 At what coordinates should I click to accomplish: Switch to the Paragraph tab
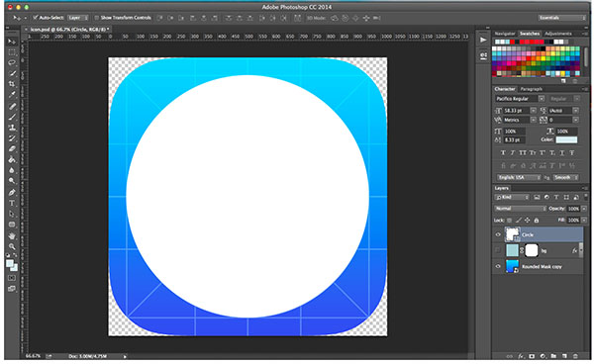[x=531, y=89]
